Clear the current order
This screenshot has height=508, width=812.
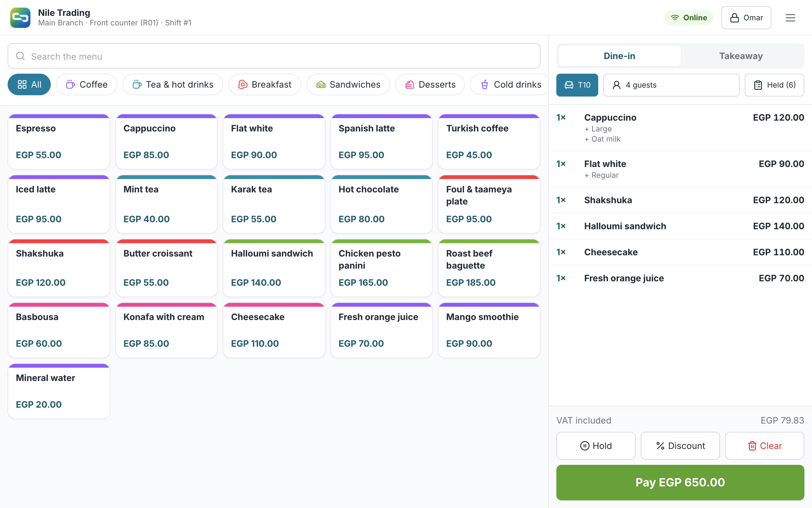coord(764,445)
